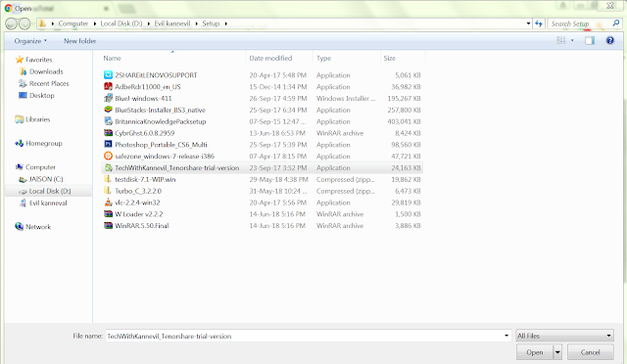Viewport: 627px width, 364px height.
Task: Open JAISON (C:) drive in sidebar
Action: [x=46, y=179]
